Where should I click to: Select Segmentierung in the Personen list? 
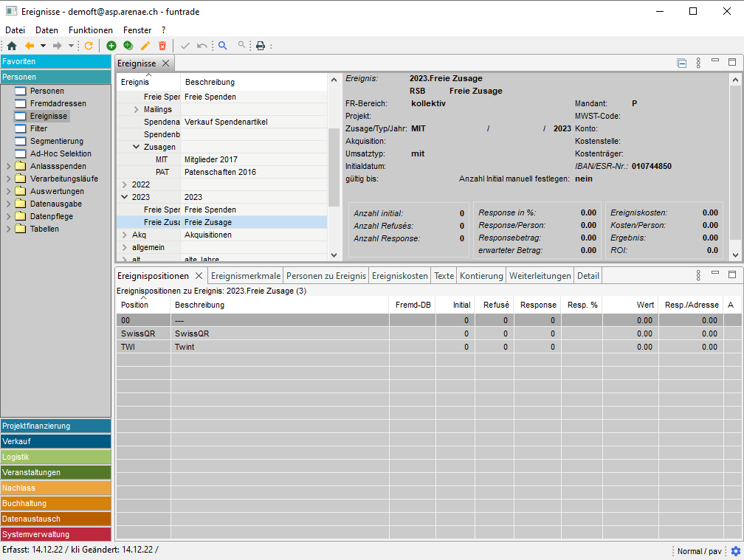[x=56, y=141]
